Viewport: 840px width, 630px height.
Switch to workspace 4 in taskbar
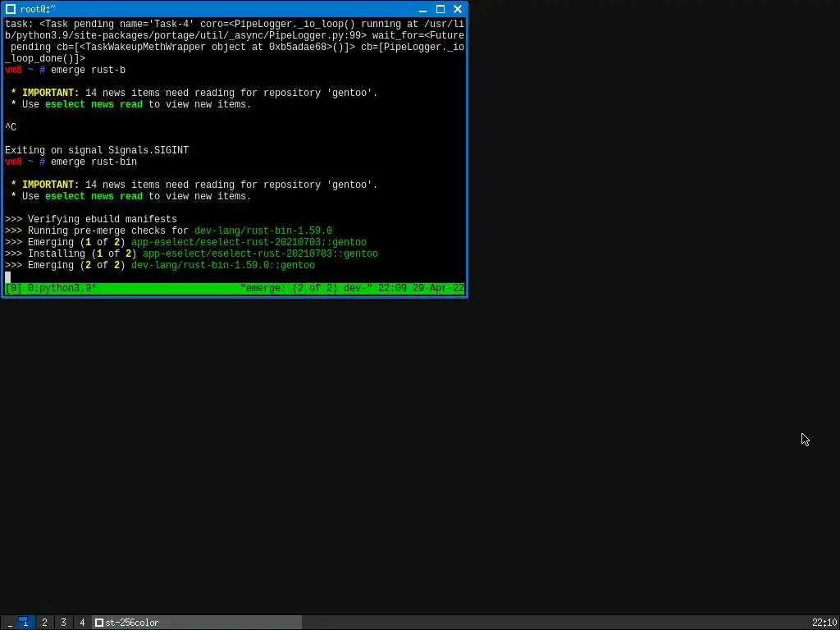(82, 623)
